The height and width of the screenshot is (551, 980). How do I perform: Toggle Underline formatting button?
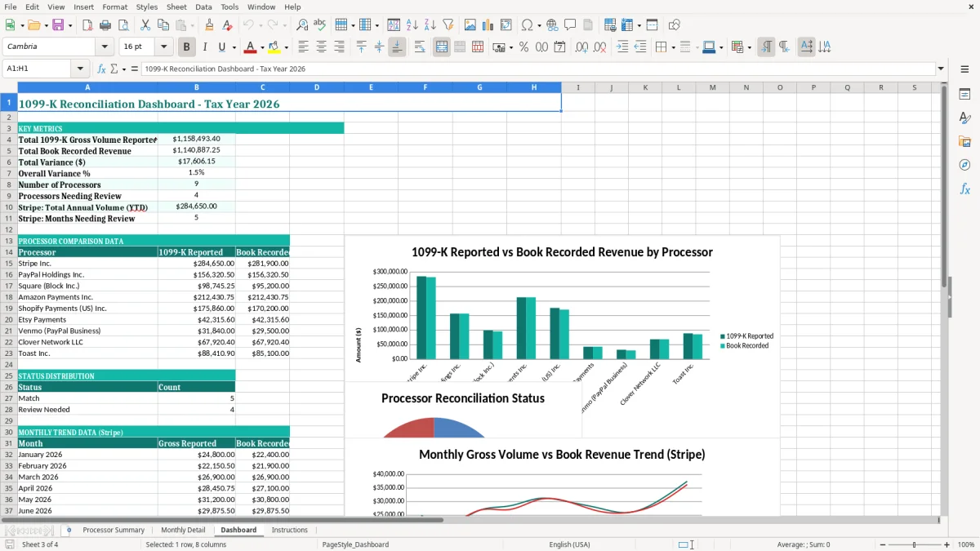pyautogui.click(x=221, y=47)
